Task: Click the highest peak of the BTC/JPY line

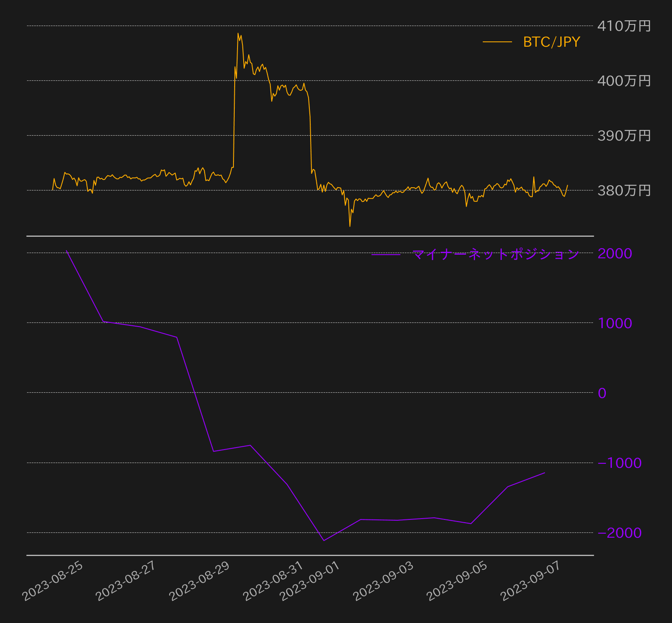Action: [x=238, y=33]
